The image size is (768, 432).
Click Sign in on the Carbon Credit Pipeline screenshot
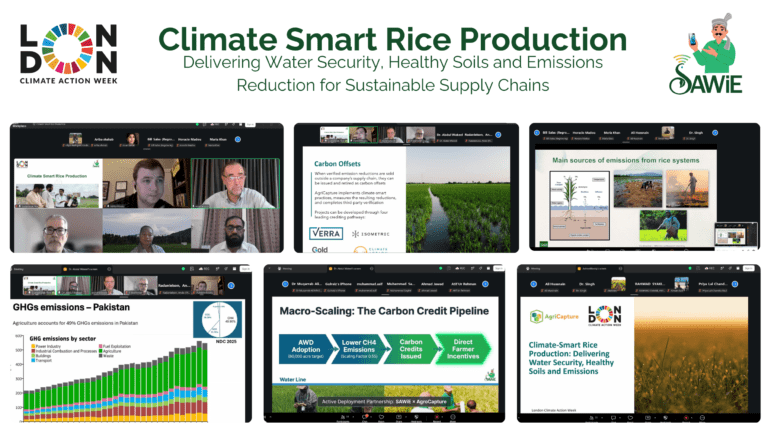pyautogui.click(x=499, y=268)
